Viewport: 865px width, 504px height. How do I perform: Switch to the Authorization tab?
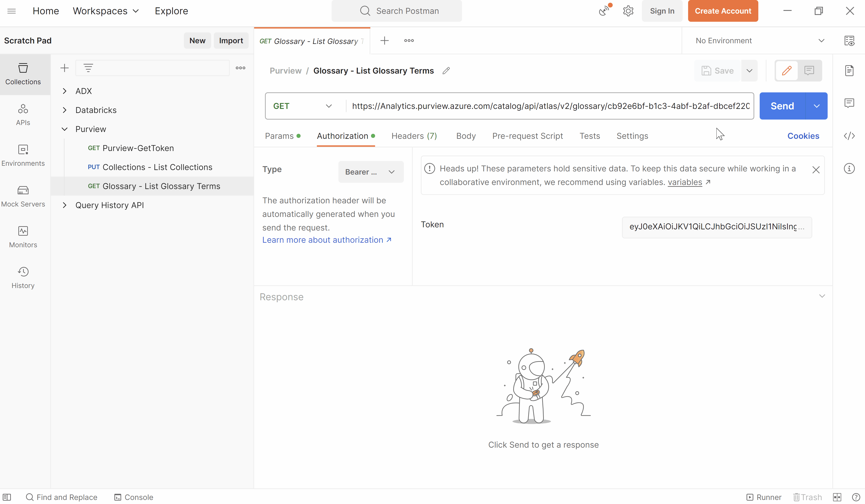(x=346, y=136)
